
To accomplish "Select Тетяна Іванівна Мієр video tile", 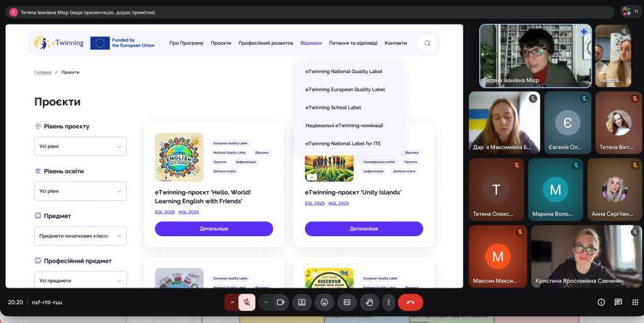I will click(x=536, y=56).
